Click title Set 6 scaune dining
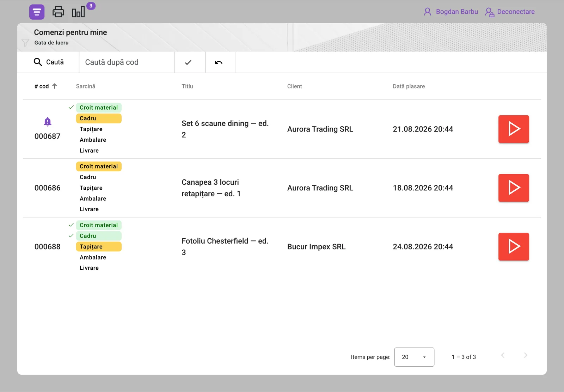Viewport: 564px width, 392px height. [225, 129]
